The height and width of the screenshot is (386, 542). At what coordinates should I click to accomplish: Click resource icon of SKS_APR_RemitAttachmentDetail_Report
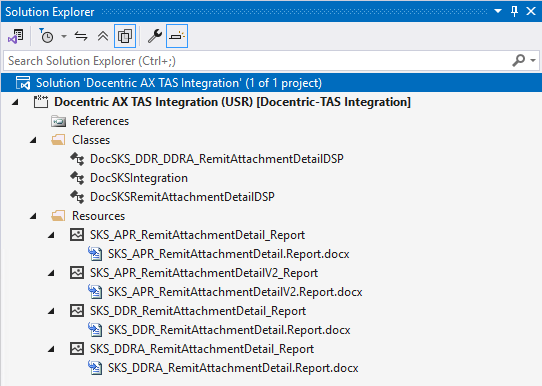(x=77, y=235)
